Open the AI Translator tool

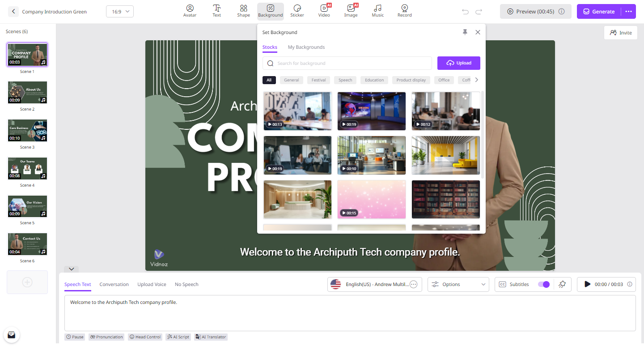point(211,337)
